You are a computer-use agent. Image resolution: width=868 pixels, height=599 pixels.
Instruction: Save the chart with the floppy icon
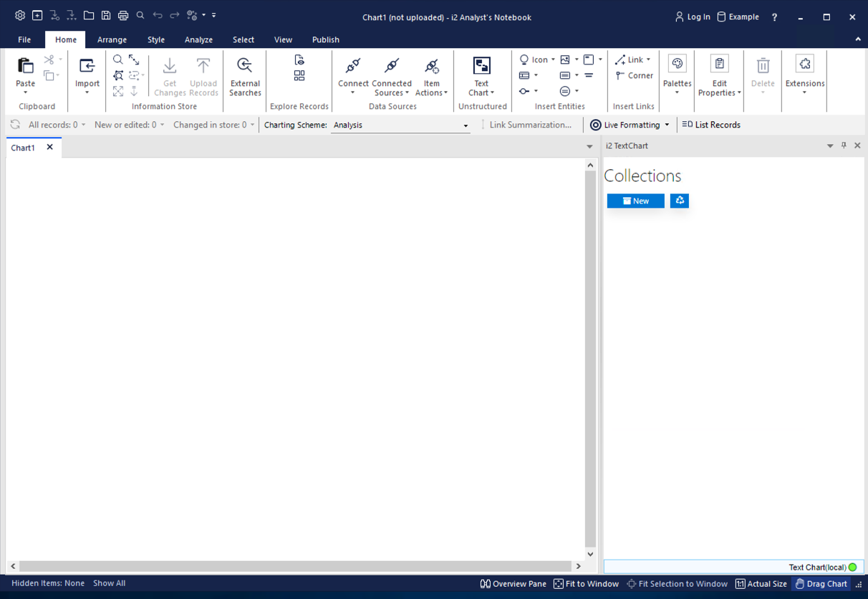[106, 15]
